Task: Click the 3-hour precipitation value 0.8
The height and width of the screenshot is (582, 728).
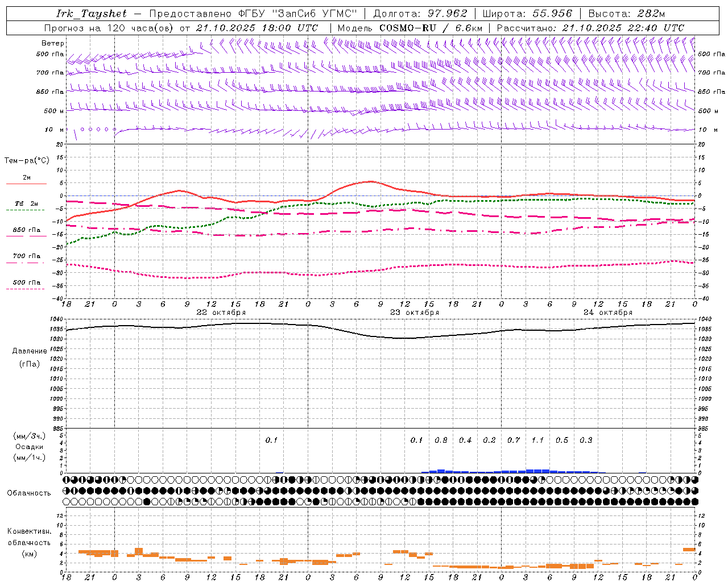Action: [441, 440]
